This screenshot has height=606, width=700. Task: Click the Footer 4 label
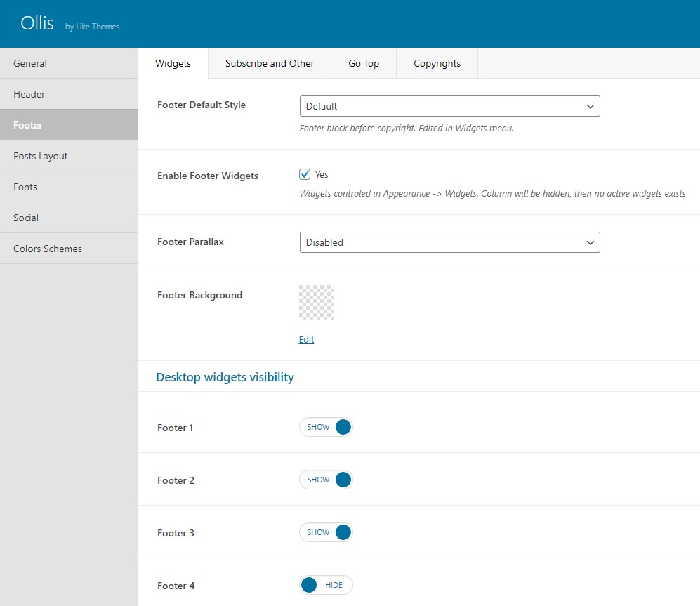(x=176, y=586)
